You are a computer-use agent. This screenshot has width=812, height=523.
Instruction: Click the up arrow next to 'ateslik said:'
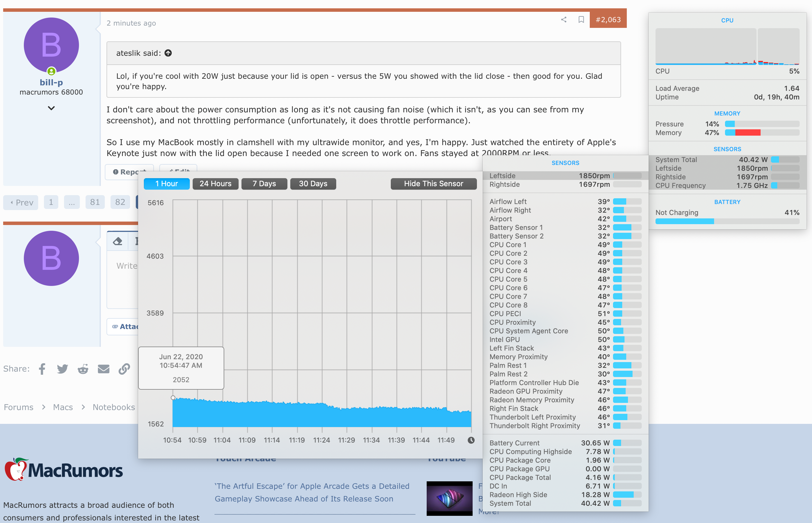click(x=168, y=53)
